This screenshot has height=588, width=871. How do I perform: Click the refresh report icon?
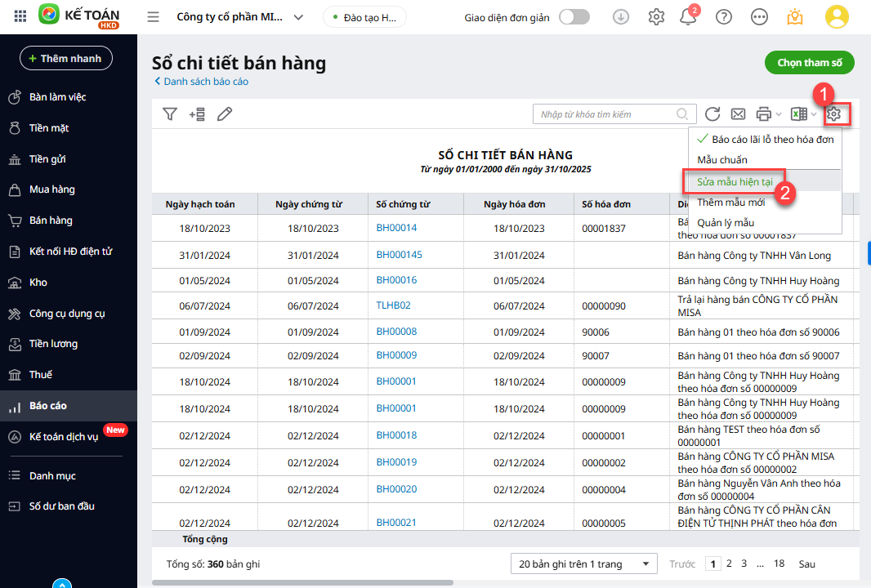tap(712, 114)
